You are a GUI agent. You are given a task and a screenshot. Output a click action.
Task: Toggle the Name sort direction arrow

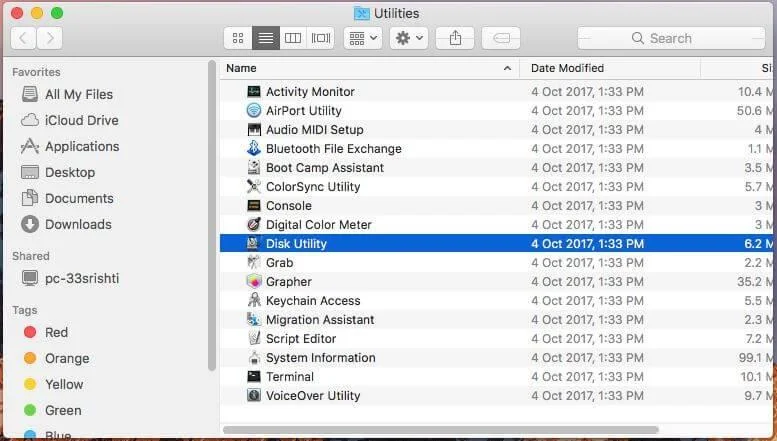click(x=507, y=68)
